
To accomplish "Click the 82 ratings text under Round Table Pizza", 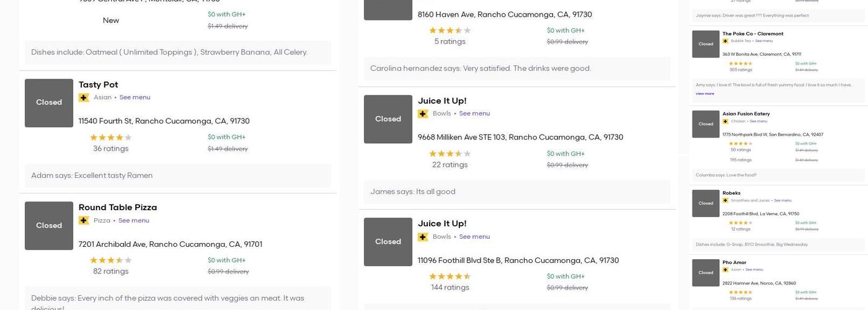I will pyautogui.click(x=111, y=272).
